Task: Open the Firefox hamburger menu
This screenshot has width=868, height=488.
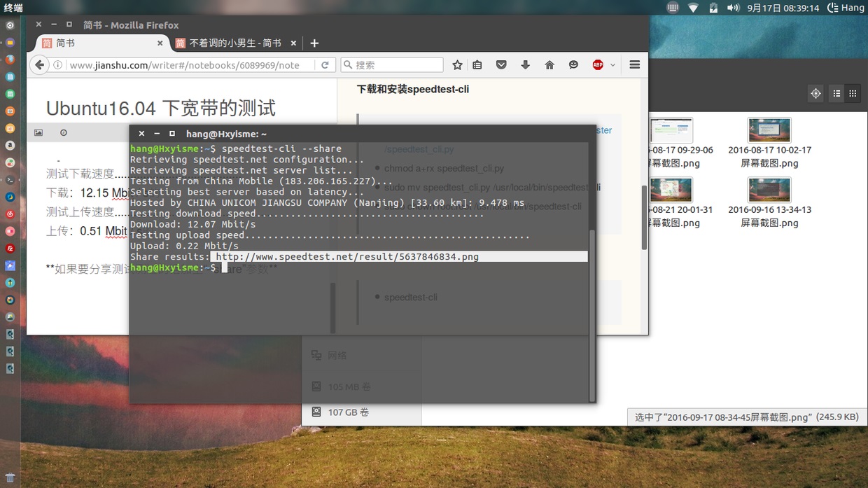Action: (x=635, y=65)
